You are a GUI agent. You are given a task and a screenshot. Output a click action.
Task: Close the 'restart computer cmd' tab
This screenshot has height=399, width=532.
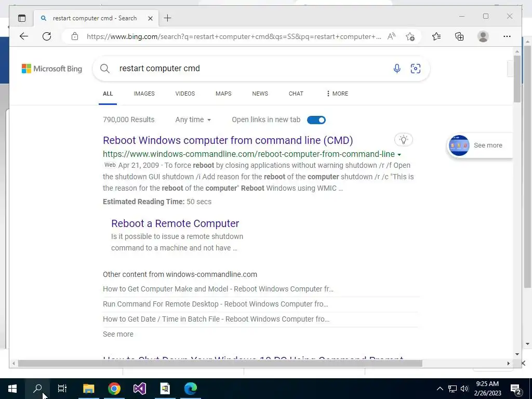pyautogui.click(x=150, y=18)
